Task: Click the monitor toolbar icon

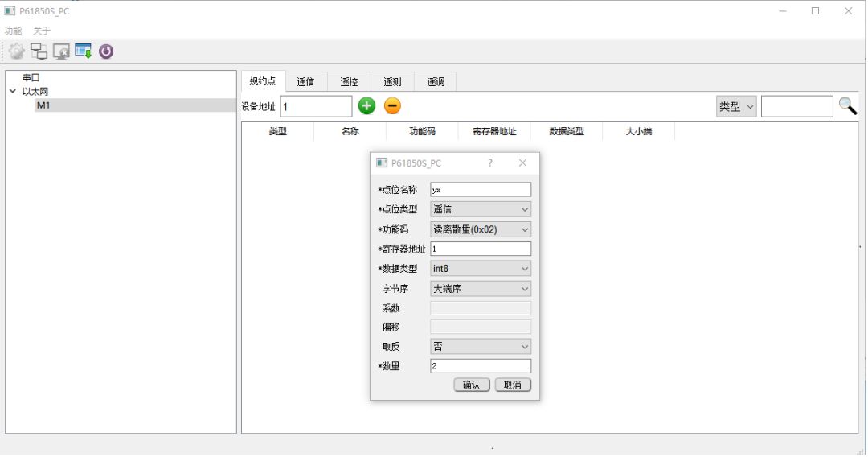Action: [x=61, y=51]
